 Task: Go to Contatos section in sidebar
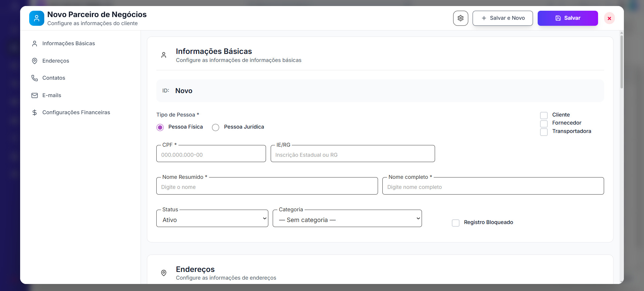pos(54,78)
